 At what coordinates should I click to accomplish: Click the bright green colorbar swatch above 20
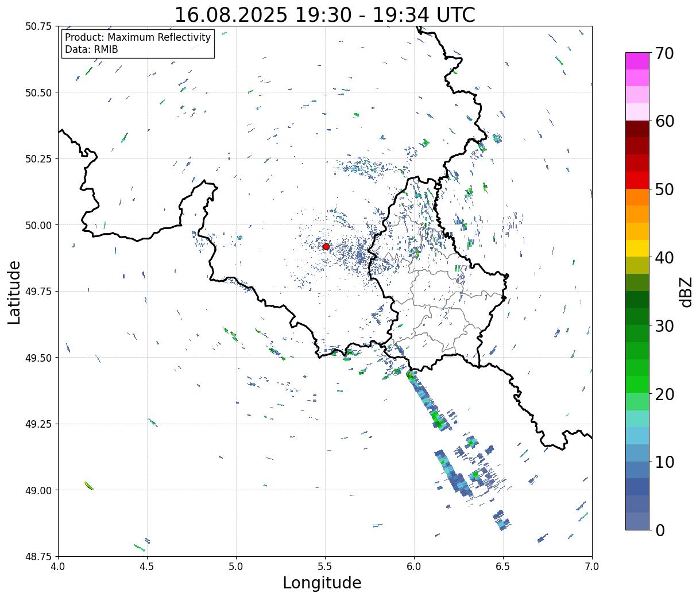point(637,385)
